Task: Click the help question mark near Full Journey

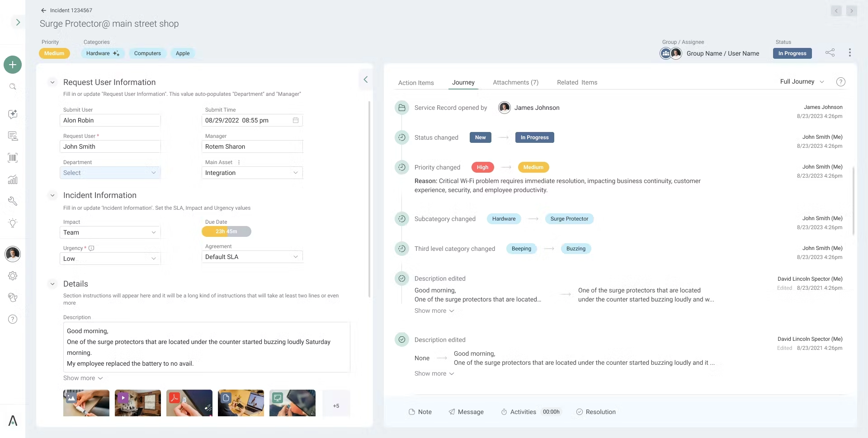Action: [x=841, y=82]
